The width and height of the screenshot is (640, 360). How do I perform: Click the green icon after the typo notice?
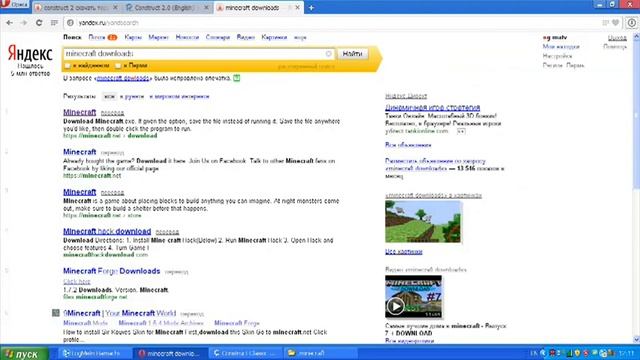click(x=236, y=78)
